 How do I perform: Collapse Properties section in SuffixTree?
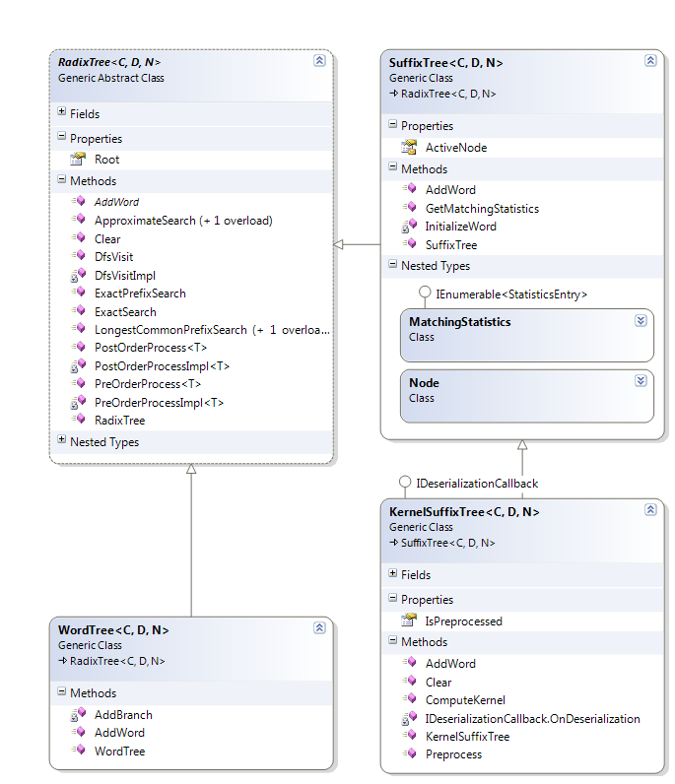point(393,123)
